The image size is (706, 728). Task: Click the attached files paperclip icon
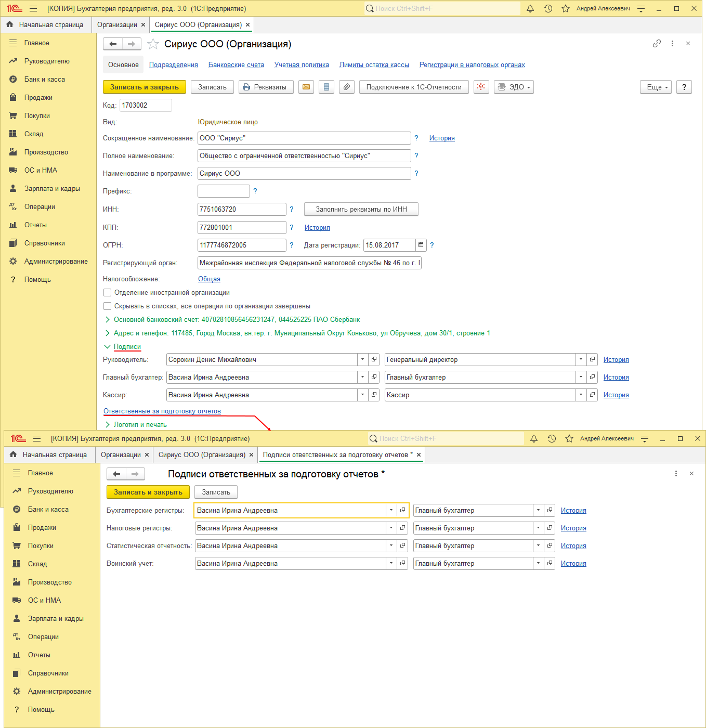(347, 87)
